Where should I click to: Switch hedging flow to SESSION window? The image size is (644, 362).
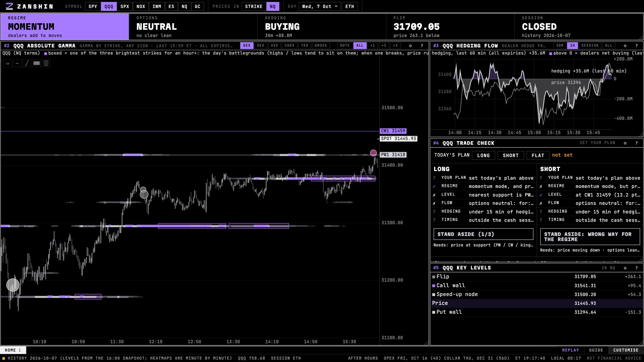coord(590,46)
